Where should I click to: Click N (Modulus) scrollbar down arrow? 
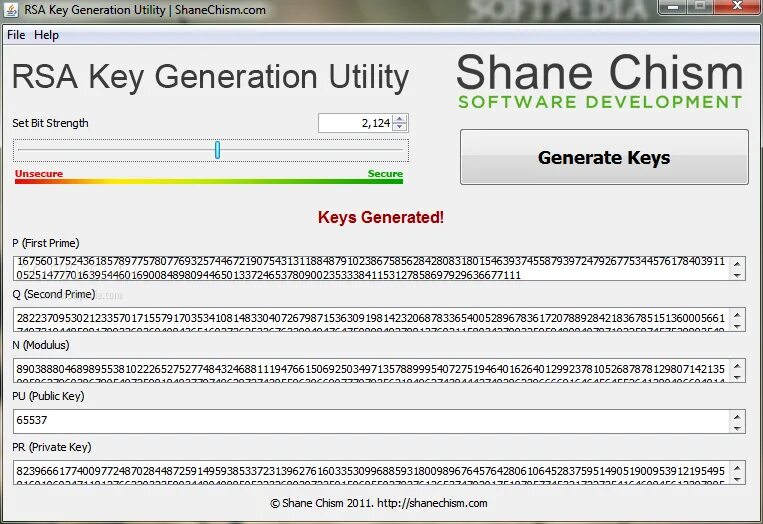click(737, 377)
